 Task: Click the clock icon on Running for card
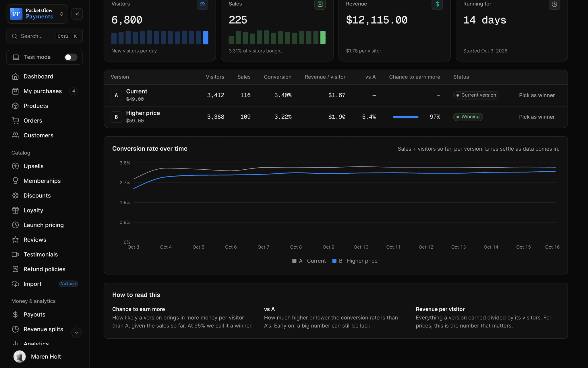554,4
